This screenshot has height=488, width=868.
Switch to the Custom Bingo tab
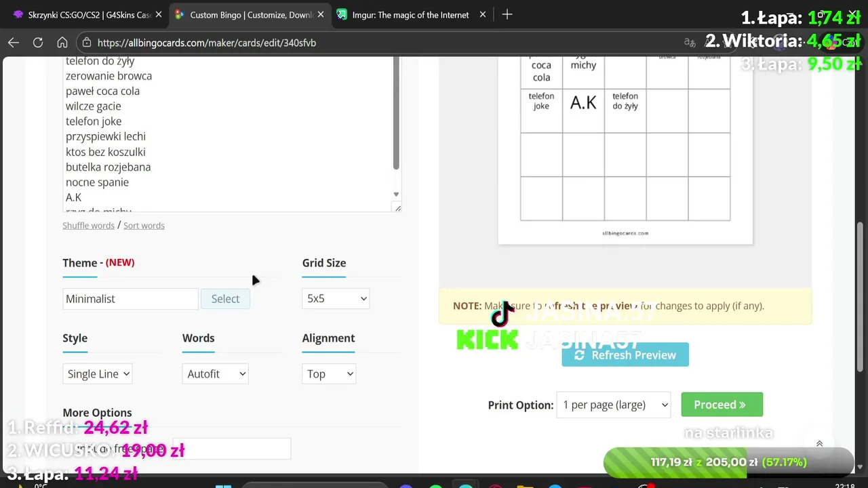250,15
